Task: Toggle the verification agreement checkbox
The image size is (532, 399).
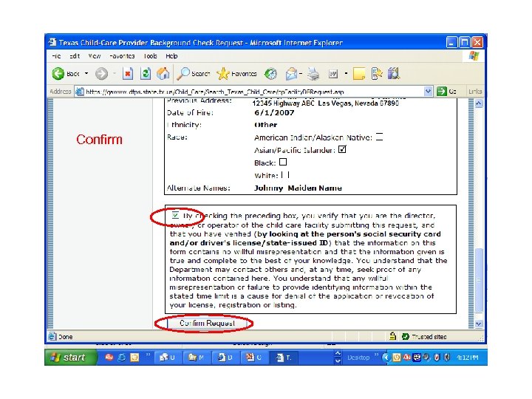Action: click(175, 215)
